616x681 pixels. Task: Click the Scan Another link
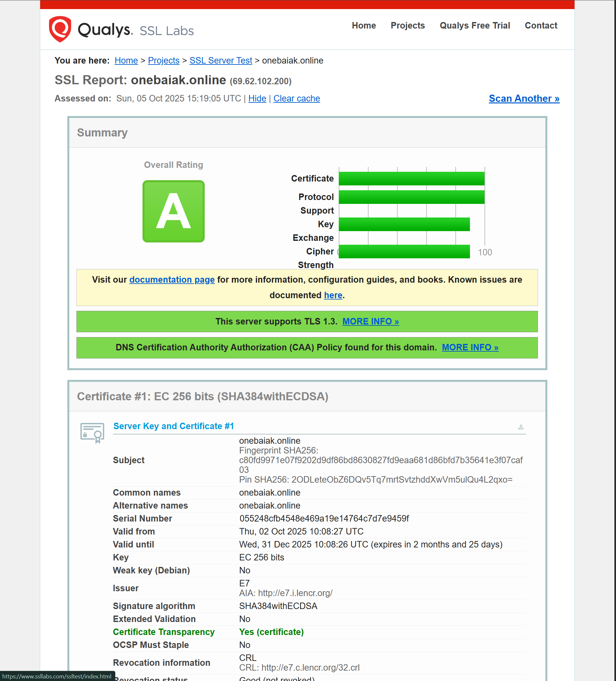524,99
